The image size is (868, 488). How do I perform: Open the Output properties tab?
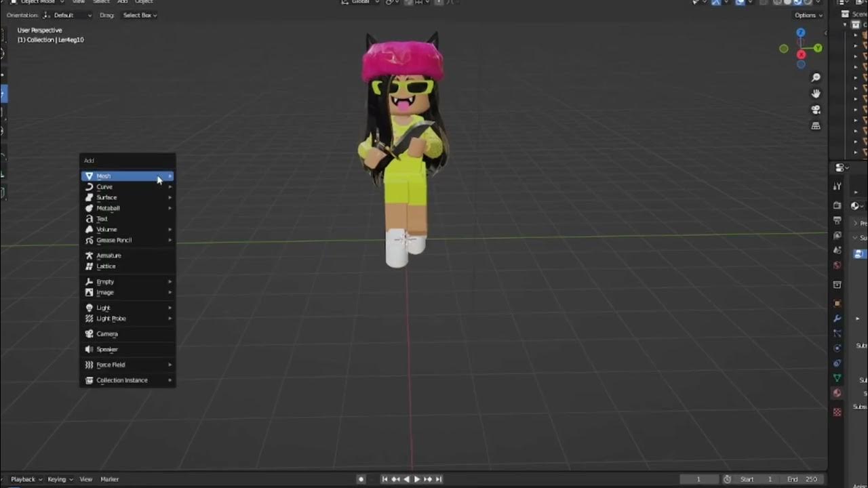[x=837, y=221]
